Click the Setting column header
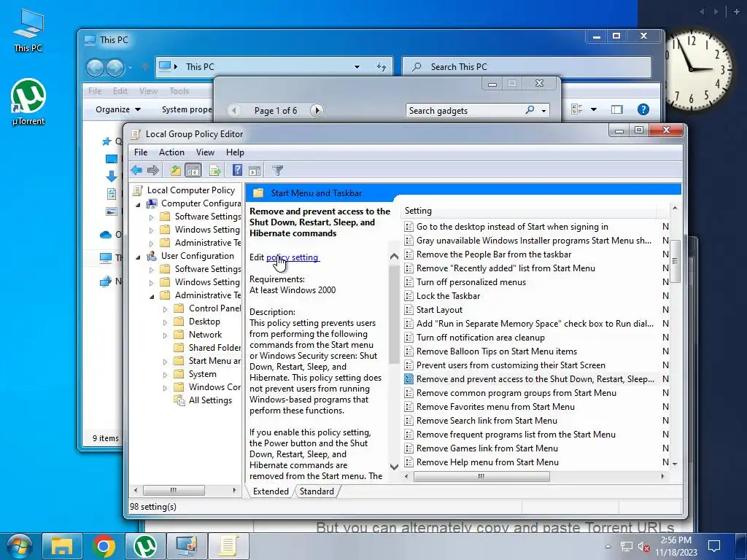Screen dimensions: 747x560 coord(530,211)
